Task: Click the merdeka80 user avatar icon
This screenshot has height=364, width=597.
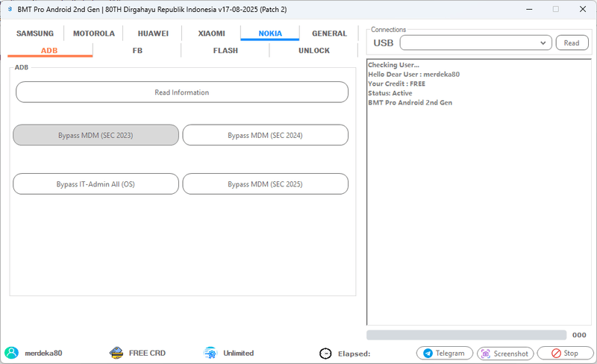Action: [11, 353]
